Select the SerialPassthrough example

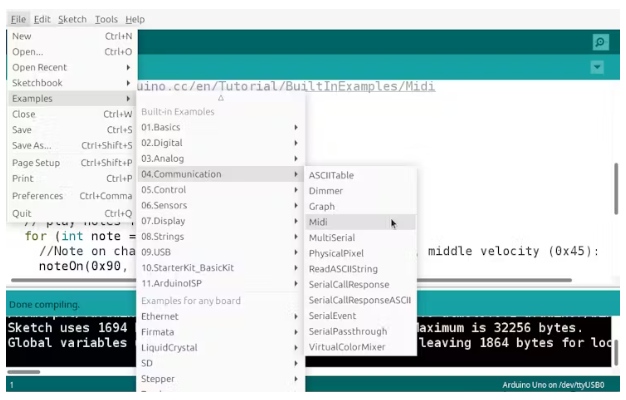pos(349,331)
